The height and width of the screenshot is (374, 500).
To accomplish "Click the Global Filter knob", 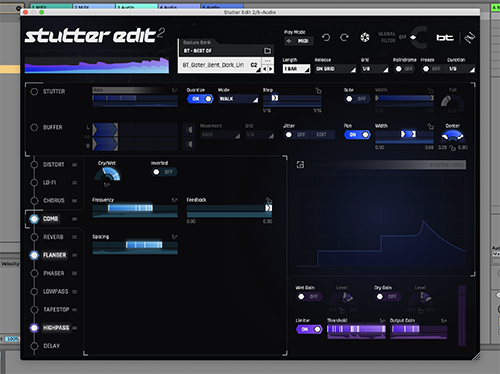I will 418,37.
